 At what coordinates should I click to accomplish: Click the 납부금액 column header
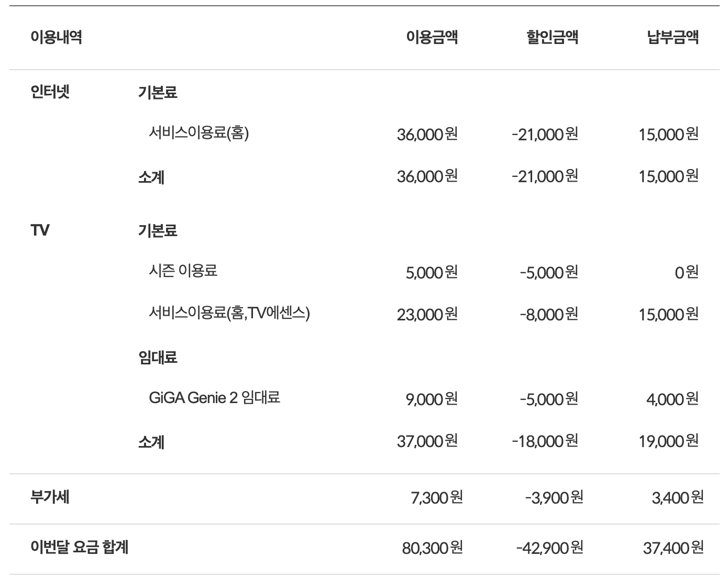click(x=672, y=37)
